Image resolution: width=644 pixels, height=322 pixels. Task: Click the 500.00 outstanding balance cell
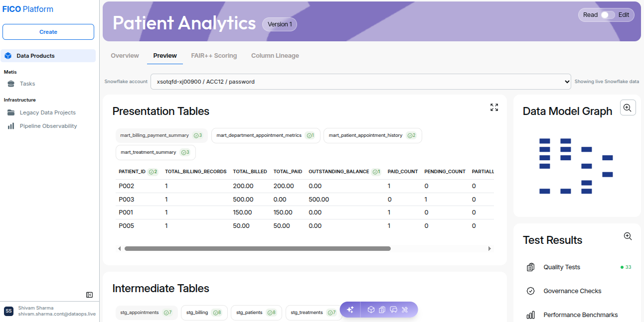coord(319,200)
